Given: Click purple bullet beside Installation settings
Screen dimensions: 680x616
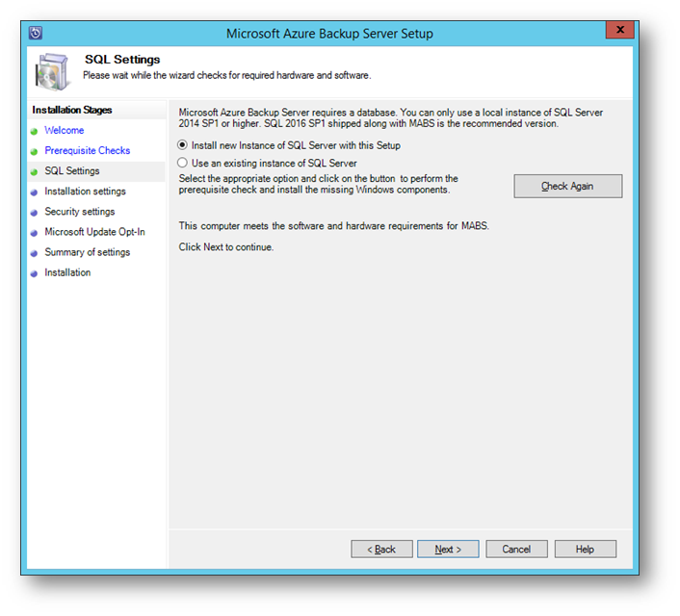Looking at the screenshot, I should [x=35, y=192].
